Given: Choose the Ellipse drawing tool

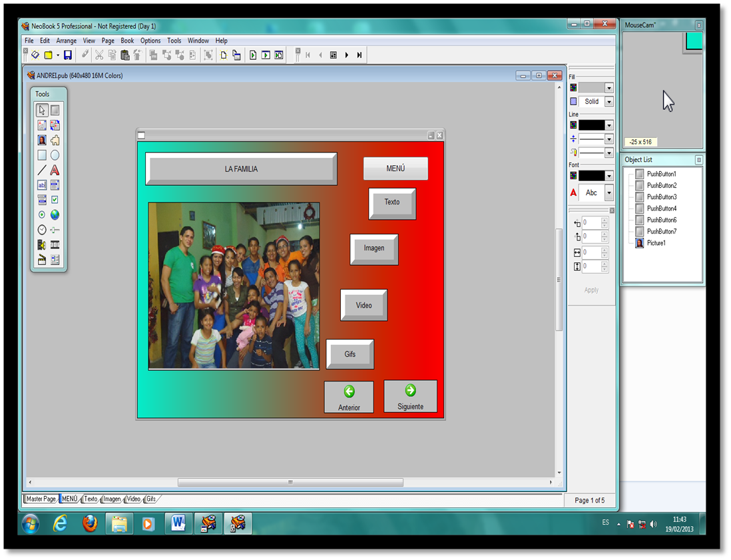Looking at the screenshot, I should 55,154.
